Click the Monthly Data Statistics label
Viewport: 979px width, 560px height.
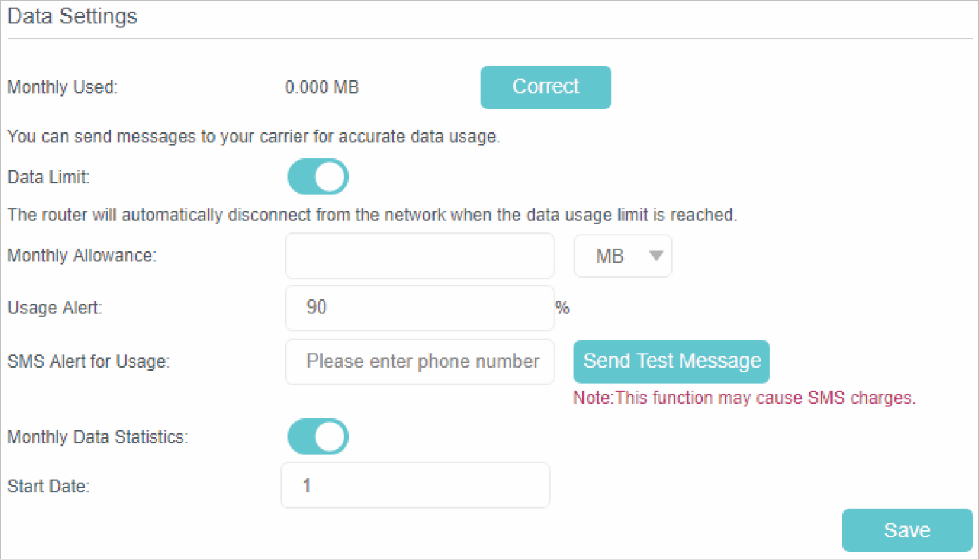[98, 437]
